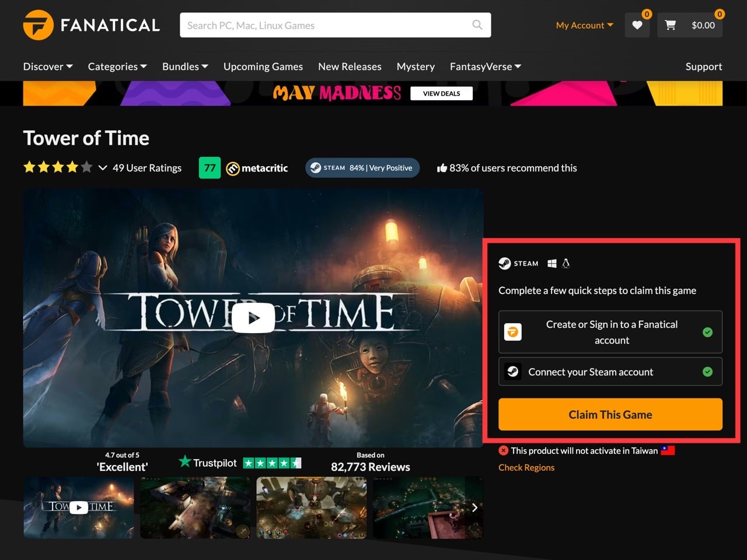The image size is (747, 560).
Task: Play the main Tower of Time video
Action: tap(253, 318)
